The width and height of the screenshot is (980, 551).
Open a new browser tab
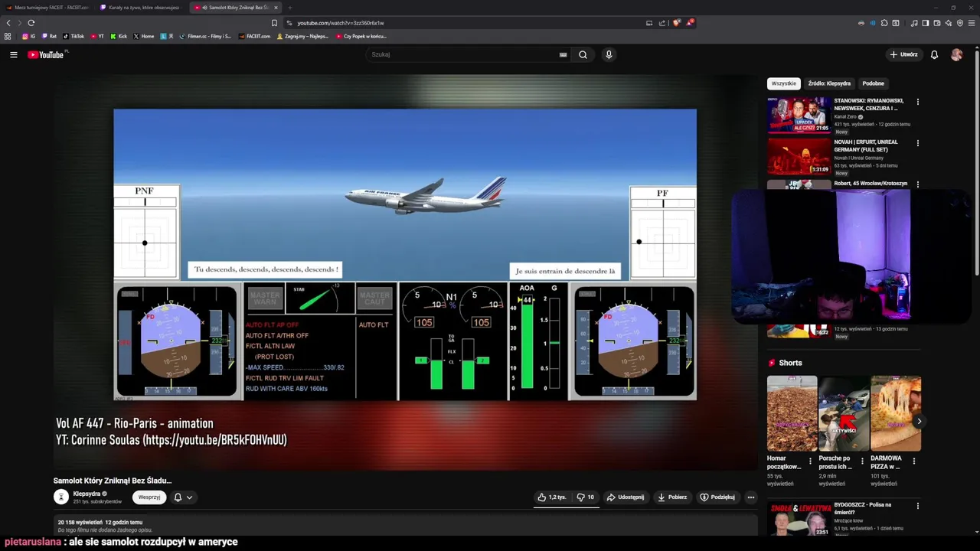pyautogui.click(x=289, y=8)
